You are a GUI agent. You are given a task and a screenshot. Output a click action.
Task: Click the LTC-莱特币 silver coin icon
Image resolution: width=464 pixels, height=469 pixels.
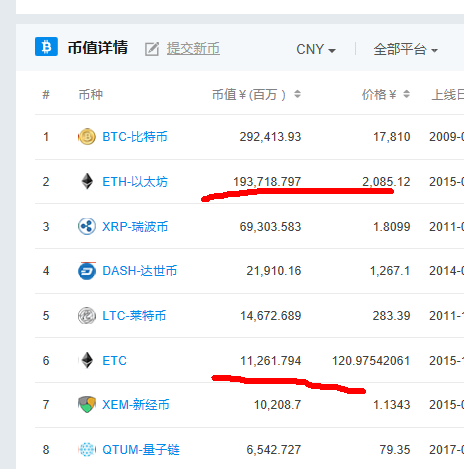(x=87, y=315)
